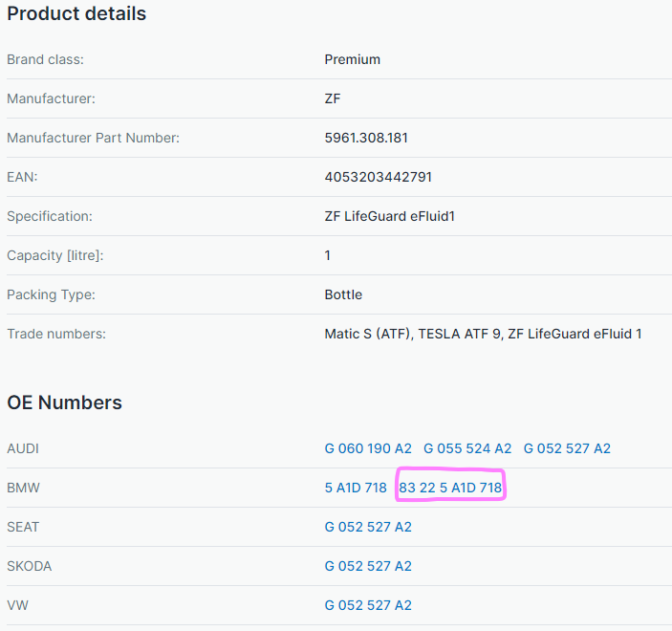Click the Trade numbers label
The image size is (672, 631).
[x=56, y=334]
